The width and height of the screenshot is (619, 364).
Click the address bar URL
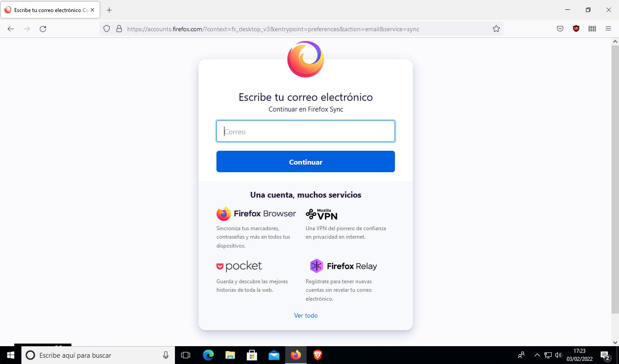273,29
